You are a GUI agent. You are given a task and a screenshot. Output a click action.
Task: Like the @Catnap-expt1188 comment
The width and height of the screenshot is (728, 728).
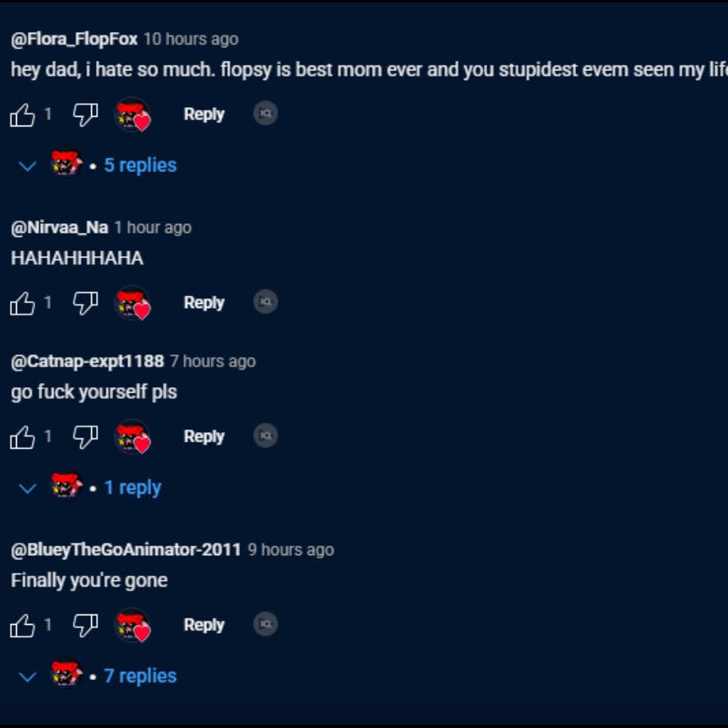(22, 437)
